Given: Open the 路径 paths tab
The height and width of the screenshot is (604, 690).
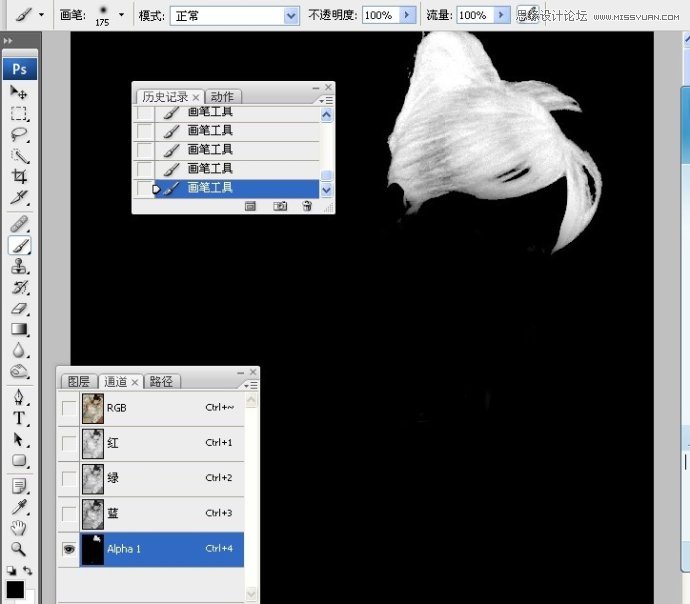Looking at the screenshot, I should coord(160,381).
